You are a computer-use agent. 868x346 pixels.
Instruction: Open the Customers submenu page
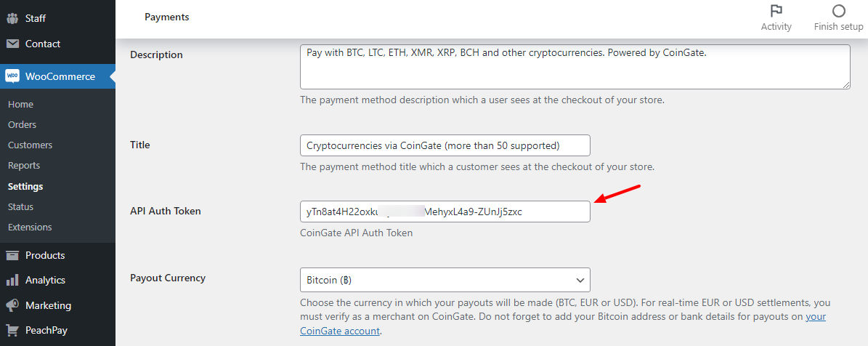pos(30,145)
